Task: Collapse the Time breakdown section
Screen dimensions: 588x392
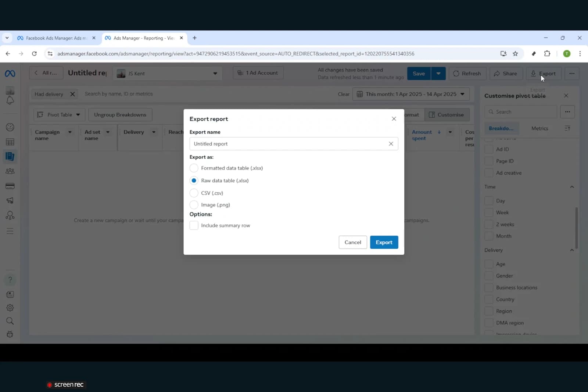Action: [571, 187]
